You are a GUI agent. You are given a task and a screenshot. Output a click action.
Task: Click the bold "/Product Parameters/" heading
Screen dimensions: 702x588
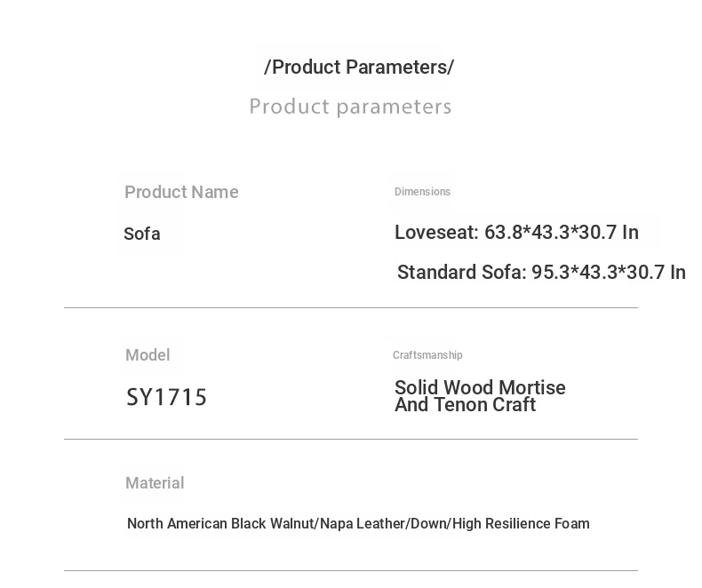[x=359, y=68]
